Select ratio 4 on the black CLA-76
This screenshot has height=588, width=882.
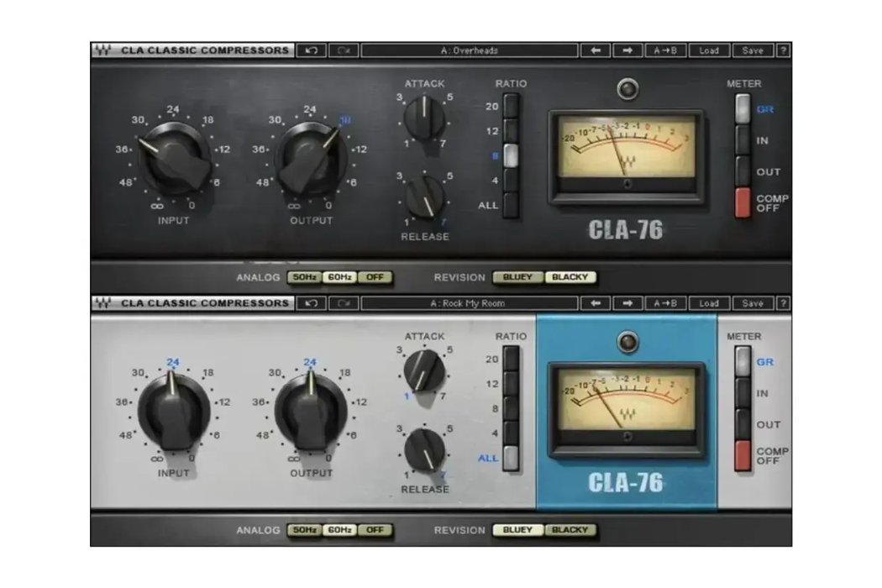[x=511, y=181]
